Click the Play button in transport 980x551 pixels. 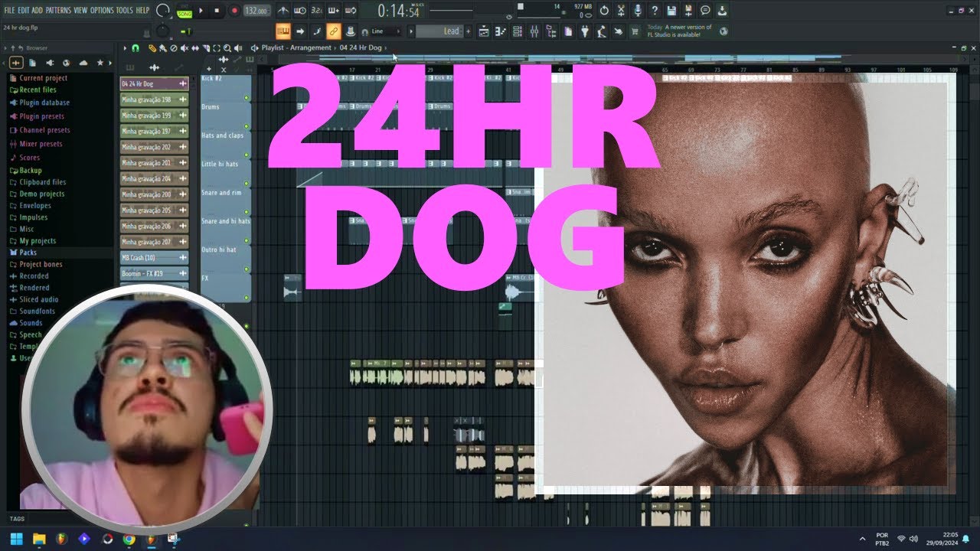point(201,11)
